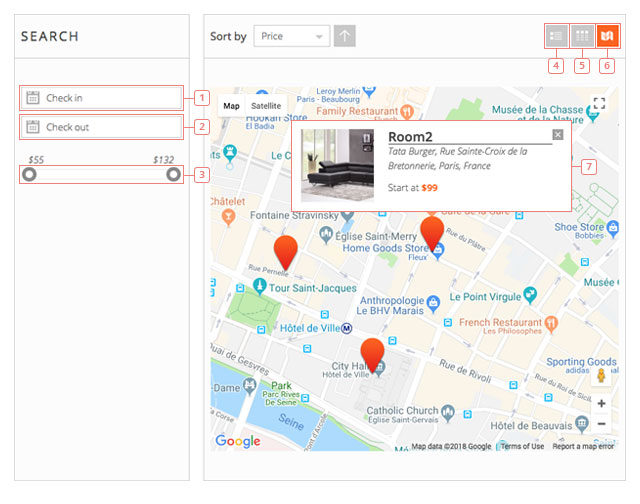640x504 pixels.
Task: Click the Start at $99 price text
Action: 412,188
